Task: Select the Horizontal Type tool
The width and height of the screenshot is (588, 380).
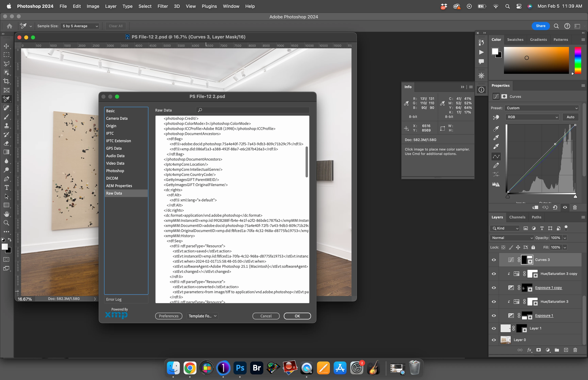Action: (x=7, y=188)
